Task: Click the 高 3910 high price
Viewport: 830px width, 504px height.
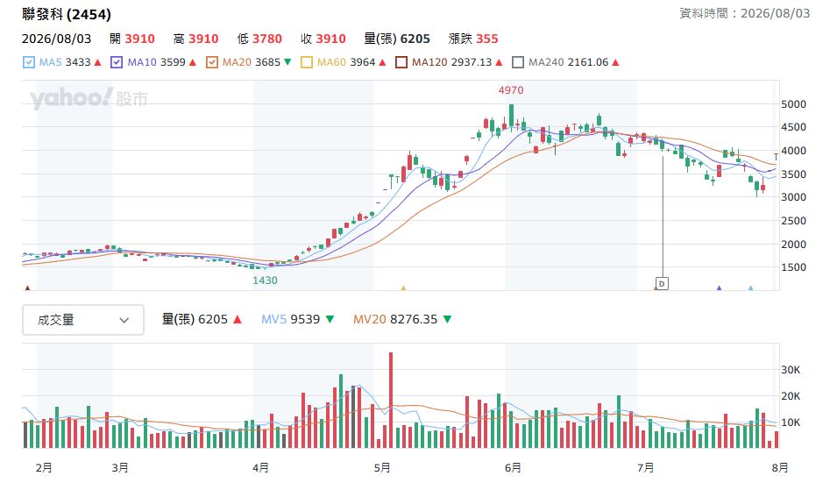Action: coord(195,39)
